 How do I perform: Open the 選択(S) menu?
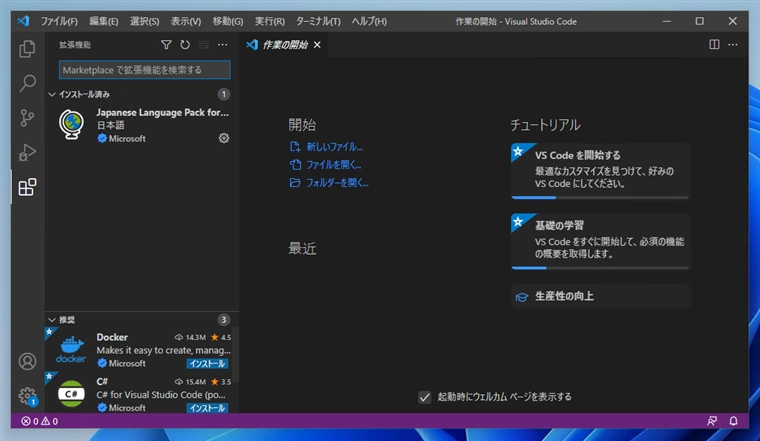(144, 21)
